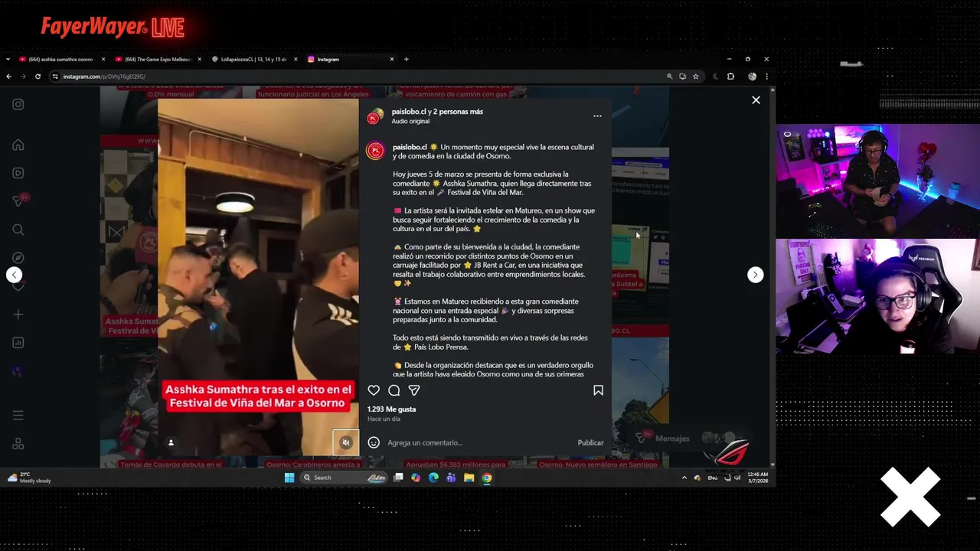Open Messages icon with 9+ badge in sidebar

(18, 201)
